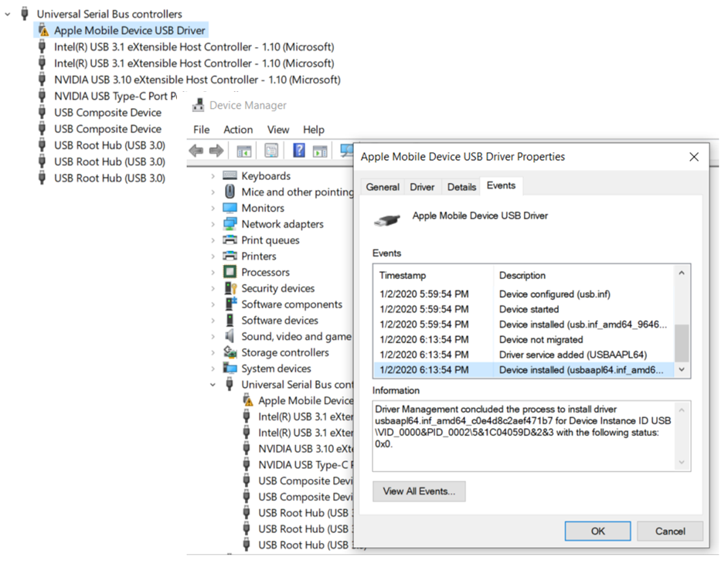Select the Events tab
The image size is (728, 564).
click(501, 185)
